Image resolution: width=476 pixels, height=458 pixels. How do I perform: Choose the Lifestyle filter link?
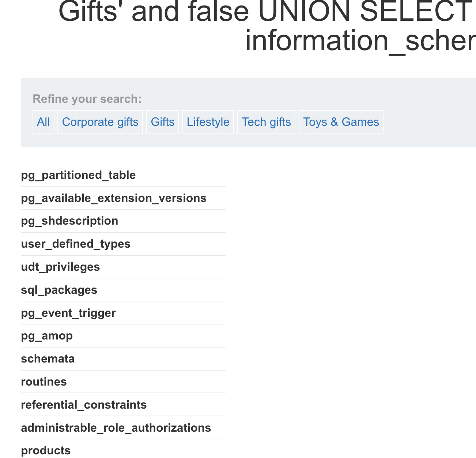[x=208, y=122]
